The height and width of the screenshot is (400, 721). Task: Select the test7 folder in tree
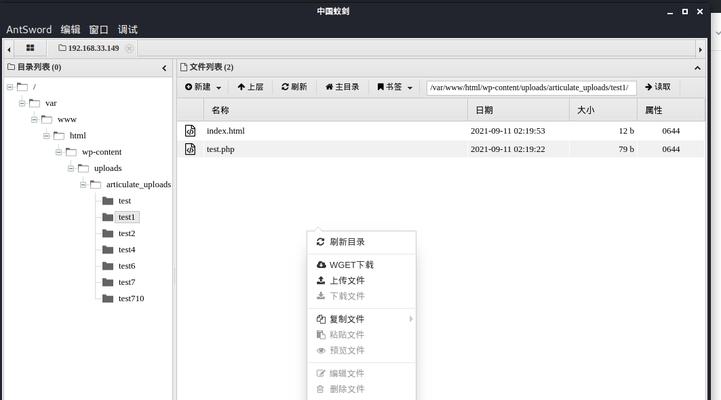126,282
